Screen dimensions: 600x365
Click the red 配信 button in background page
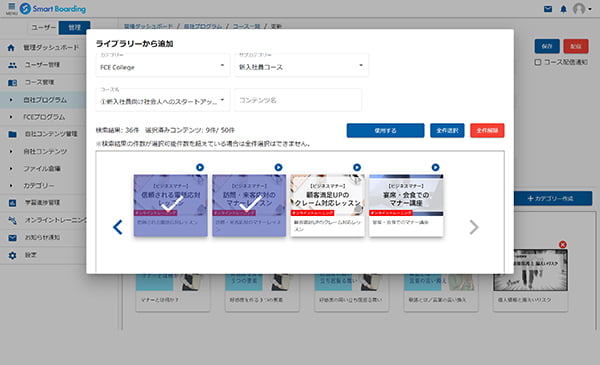pyautogui.click(x=576, y=46)
